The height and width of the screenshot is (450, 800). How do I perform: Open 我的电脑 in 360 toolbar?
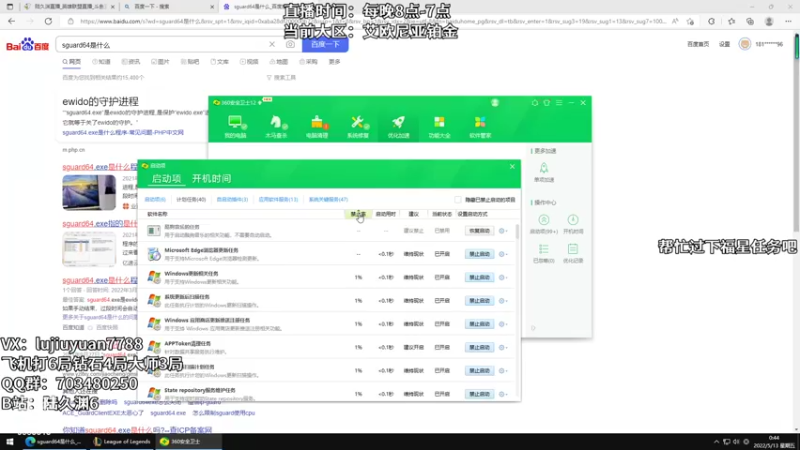[235, 127]
